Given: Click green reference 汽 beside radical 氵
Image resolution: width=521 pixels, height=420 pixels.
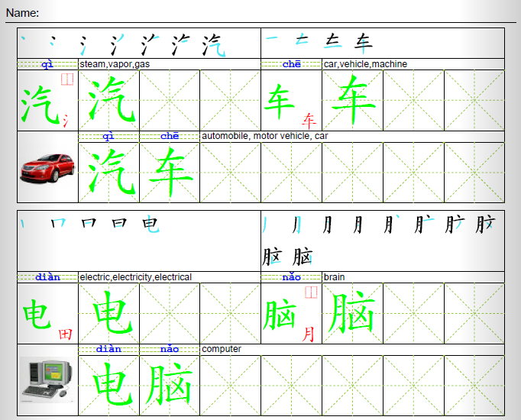Looking at the screenshot, I should (x=40, y=105).
